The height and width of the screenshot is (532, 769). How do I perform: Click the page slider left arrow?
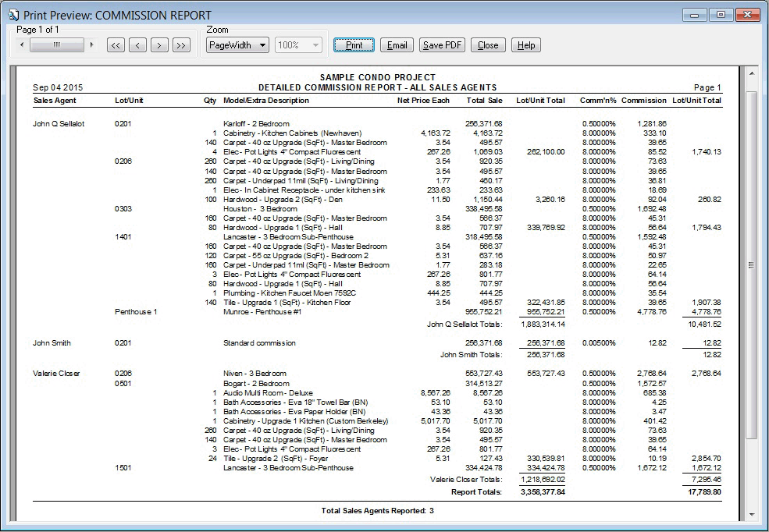pos(22,45)
